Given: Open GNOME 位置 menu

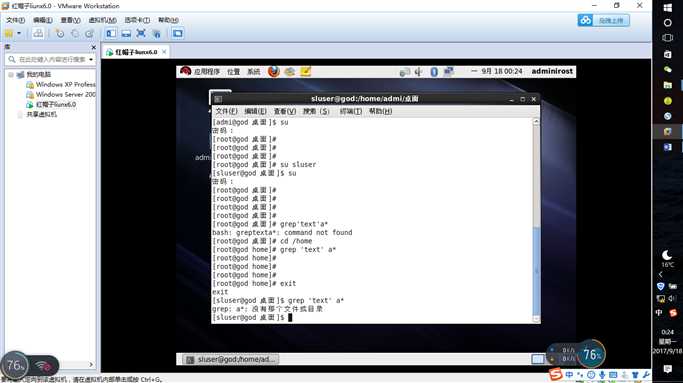Looking at the screenshot, I should (233, 71).
